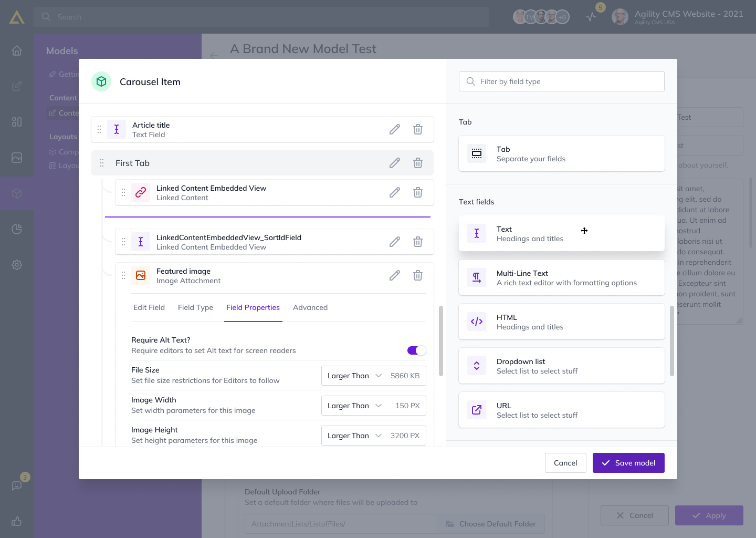Open the Field Type tab
The height and width of the screenshot is (538, 756).
pyautogui.click(x=195, y=307)
